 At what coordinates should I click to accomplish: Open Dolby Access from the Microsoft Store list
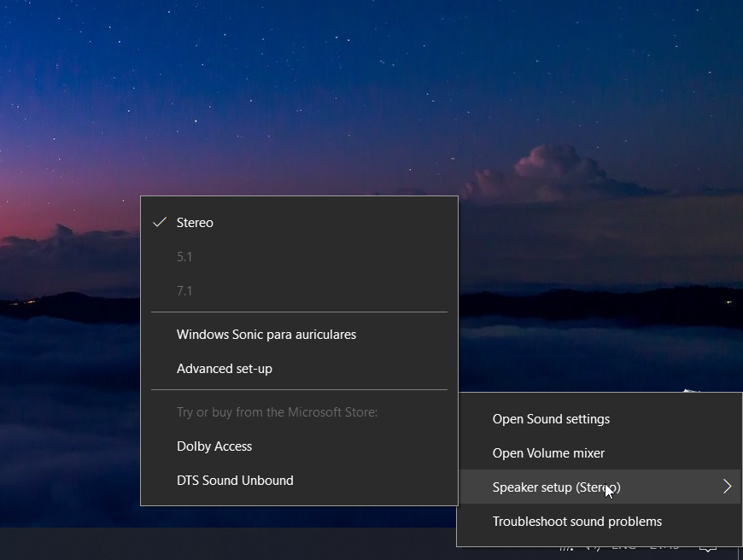pos(299,446)
